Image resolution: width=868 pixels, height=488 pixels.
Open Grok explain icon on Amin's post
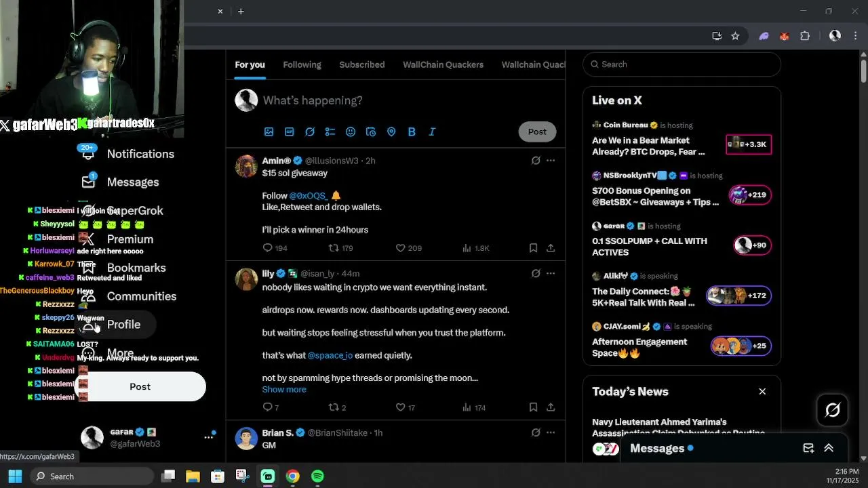pos(536,161)
